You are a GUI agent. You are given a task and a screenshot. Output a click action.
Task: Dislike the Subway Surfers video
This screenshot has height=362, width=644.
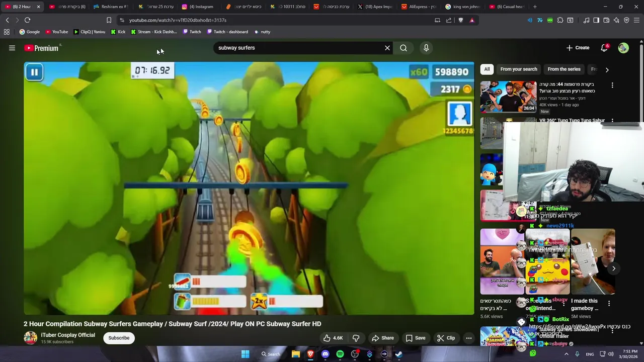click(x=356, y=338)
